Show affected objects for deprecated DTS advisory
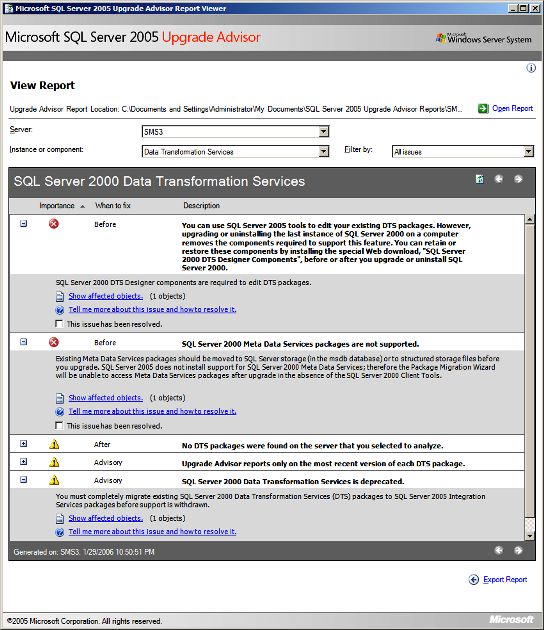The width and height of the screenshot is (544, 630). tap(105, 518)
